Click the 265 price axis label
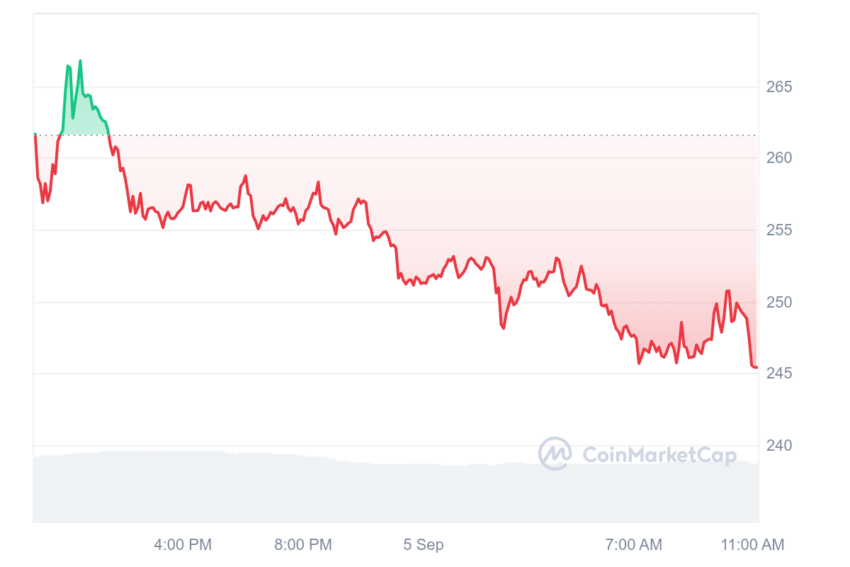Image resolution: width=850 pixels, height=567 pixels. point(779,87)
